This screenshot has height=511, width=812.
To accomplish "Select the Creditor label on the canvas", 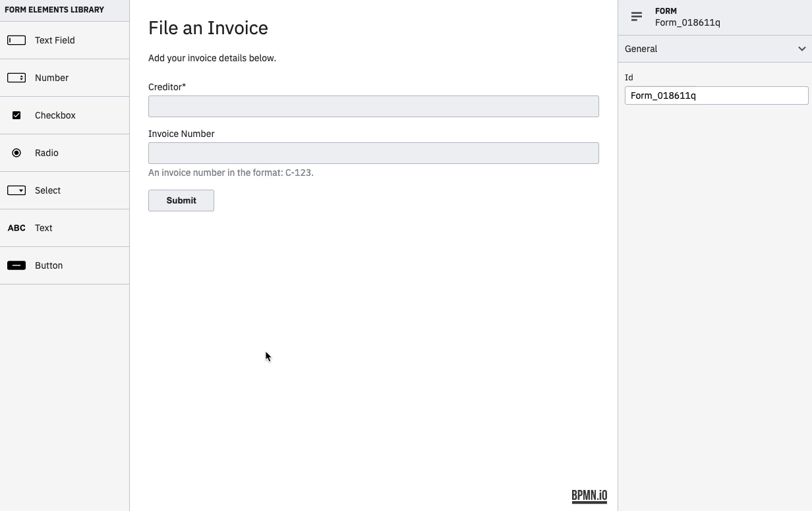I will click(x=165, y=86).
